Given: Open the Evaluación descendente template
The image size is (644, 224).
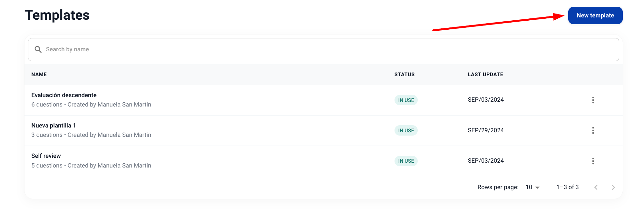Looking at the screenshot, I should 64,95.
